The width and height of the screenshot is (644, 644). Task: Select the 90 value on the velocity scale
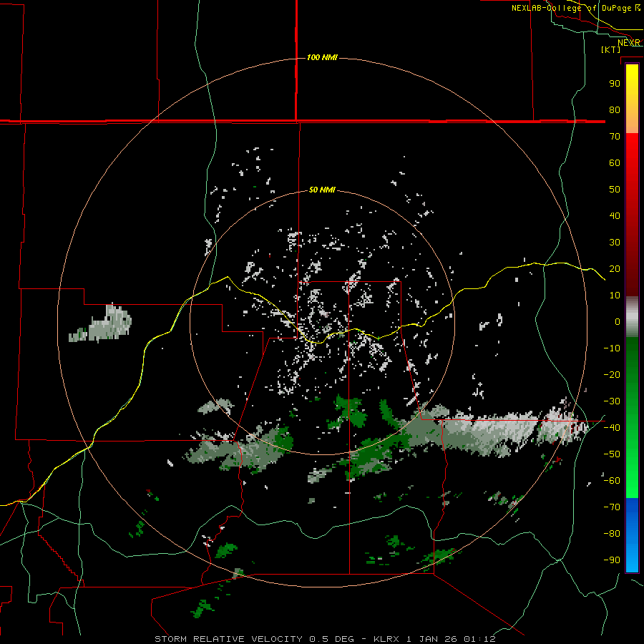coord(615,84)
